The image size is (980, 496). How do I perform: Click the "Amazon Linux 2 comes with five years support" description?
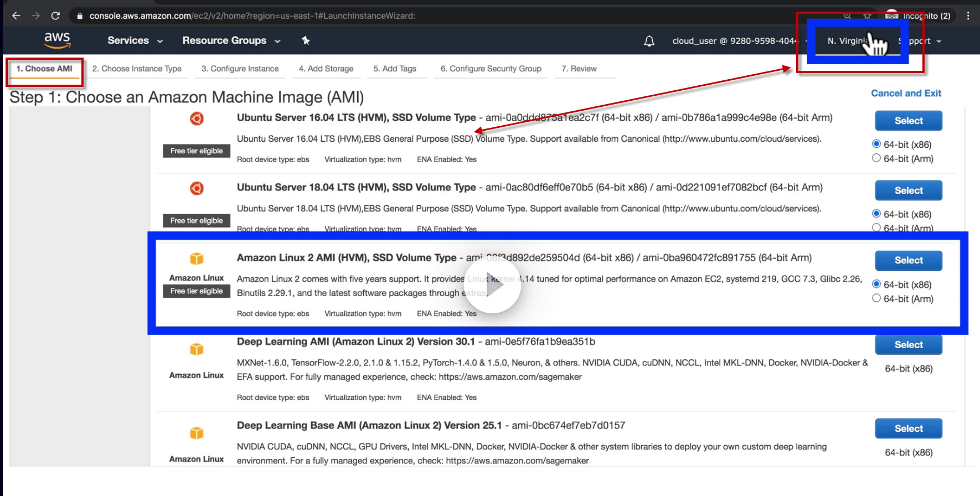click(x=549, y=286)
